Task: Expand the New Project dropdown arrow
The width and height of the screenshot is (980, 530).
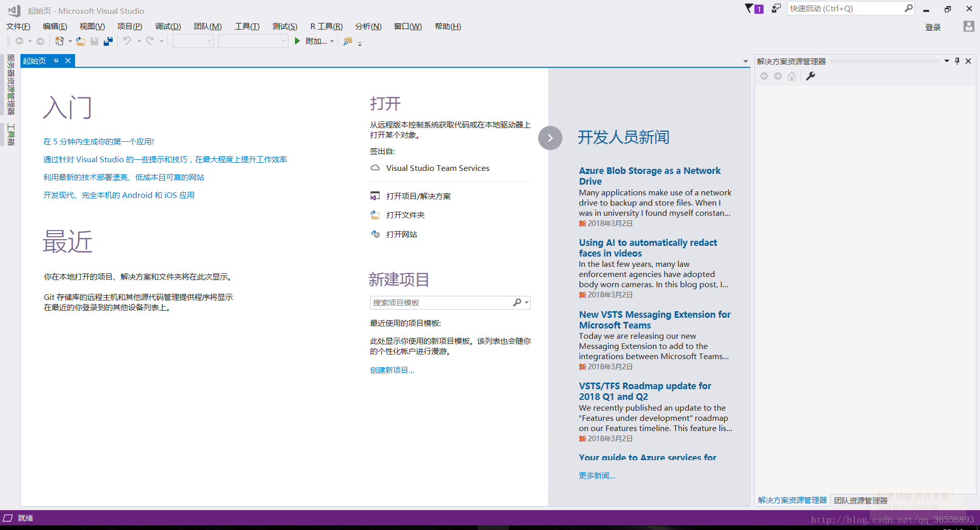Action: tap(70, 41)
